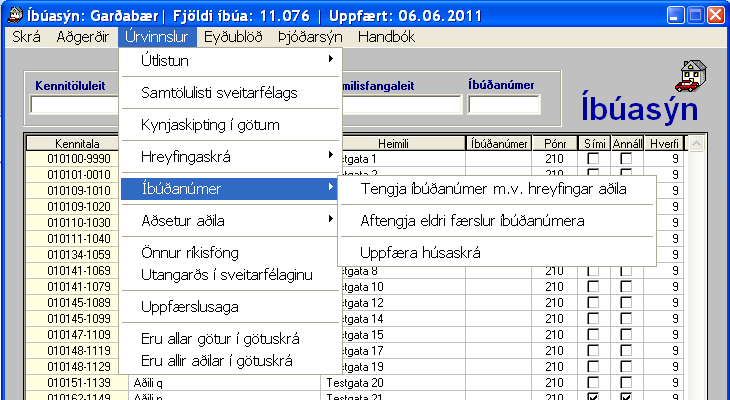Open Uppfærslusaga
Screen dimensions: 730x400
(230, 307)
